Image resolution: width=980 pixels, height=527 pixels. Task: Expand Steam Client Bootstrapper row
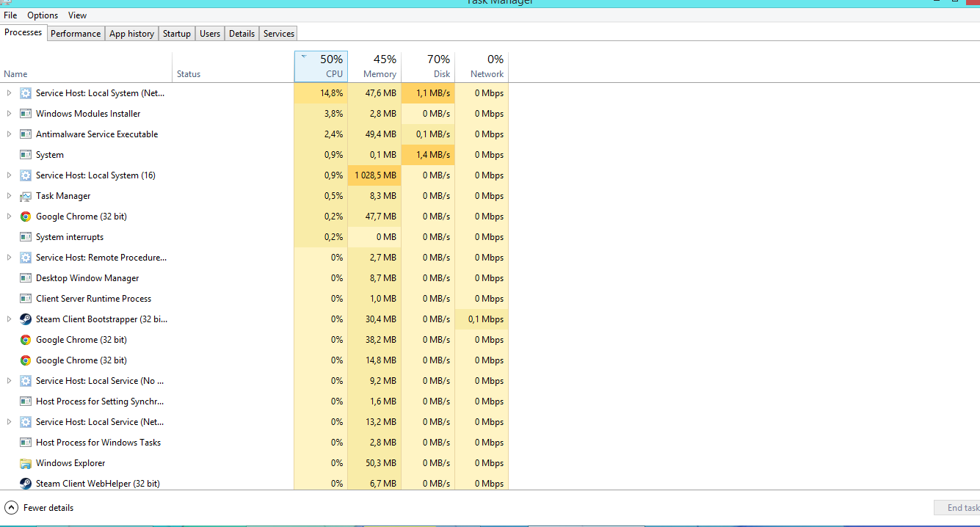pyautogui.click(x=9, y=319)
